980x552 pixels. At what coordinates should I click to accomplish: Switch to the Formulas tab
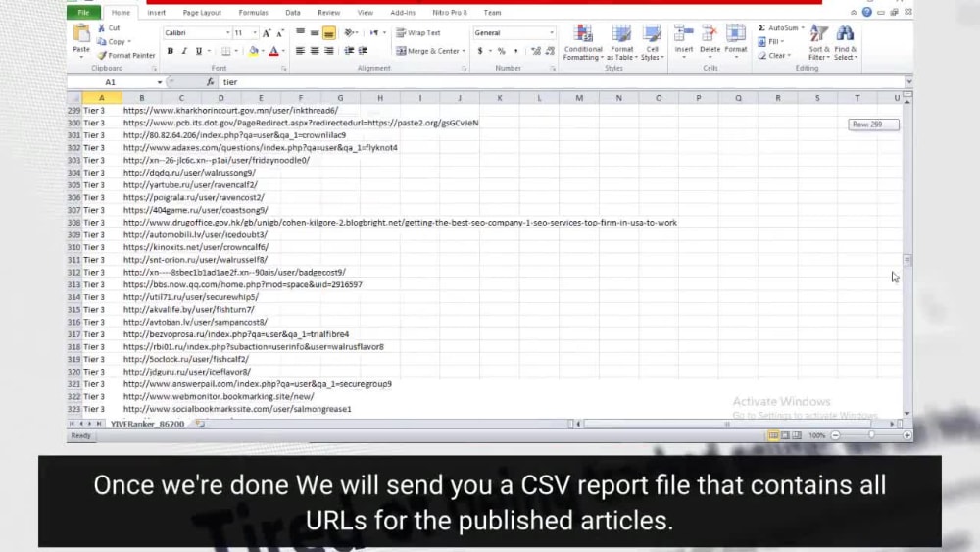(253, 13)
